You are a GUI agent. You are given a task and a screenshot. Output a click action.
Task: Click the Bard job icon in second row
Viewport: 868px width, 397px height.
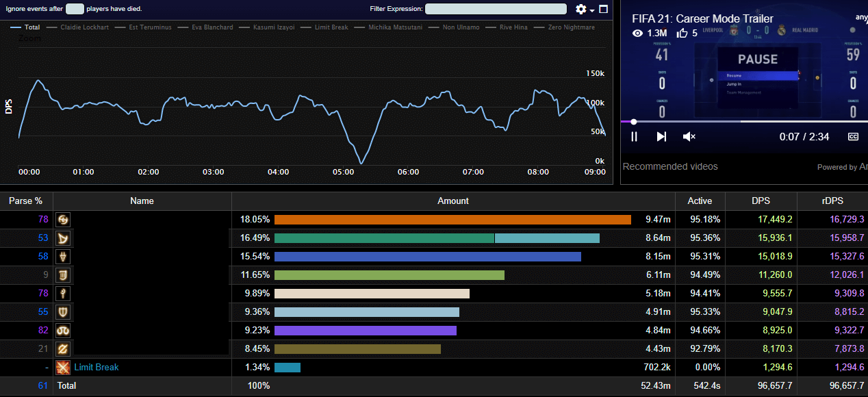tap(63, 238)
